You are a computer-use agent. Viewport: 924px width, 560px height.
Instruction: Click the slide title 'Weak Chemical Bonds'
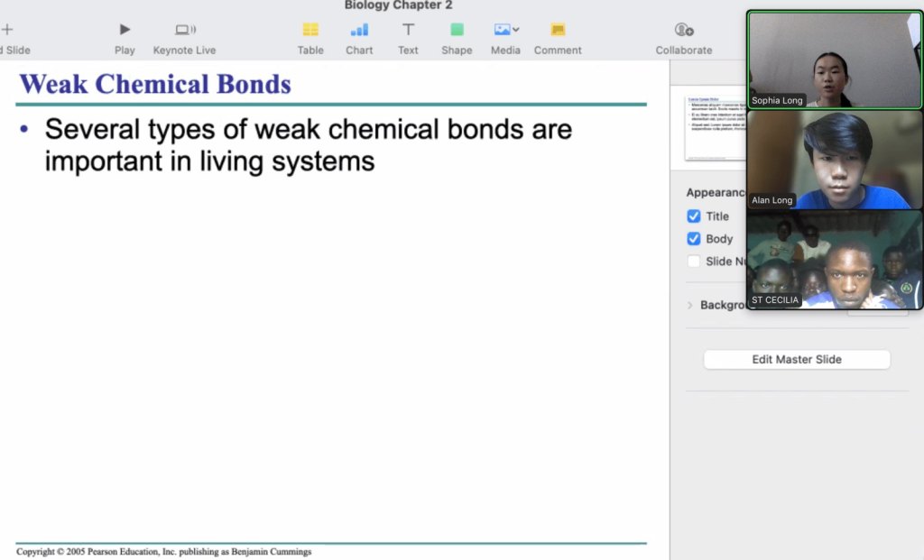point(155,84)
